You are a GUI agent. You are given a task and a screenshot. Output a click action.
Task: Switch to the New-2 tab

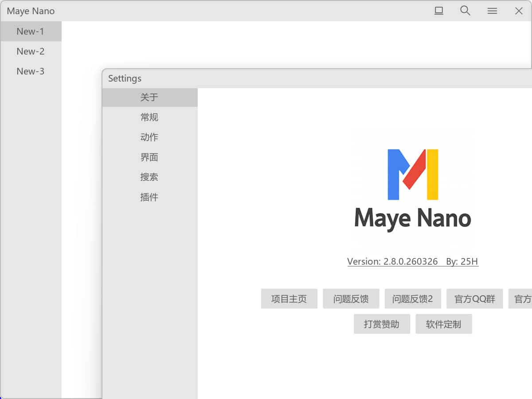coord(31,51)
